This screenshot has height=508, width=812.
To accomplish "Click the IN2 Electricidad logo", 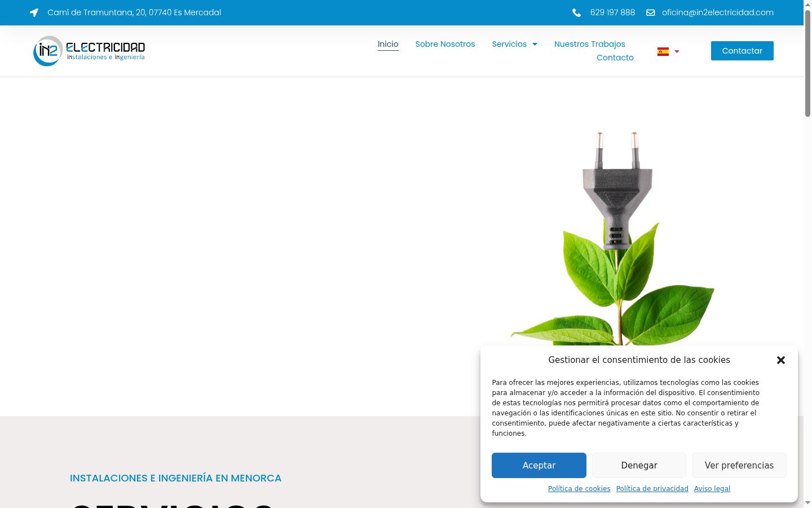I will tap(89, 51).
